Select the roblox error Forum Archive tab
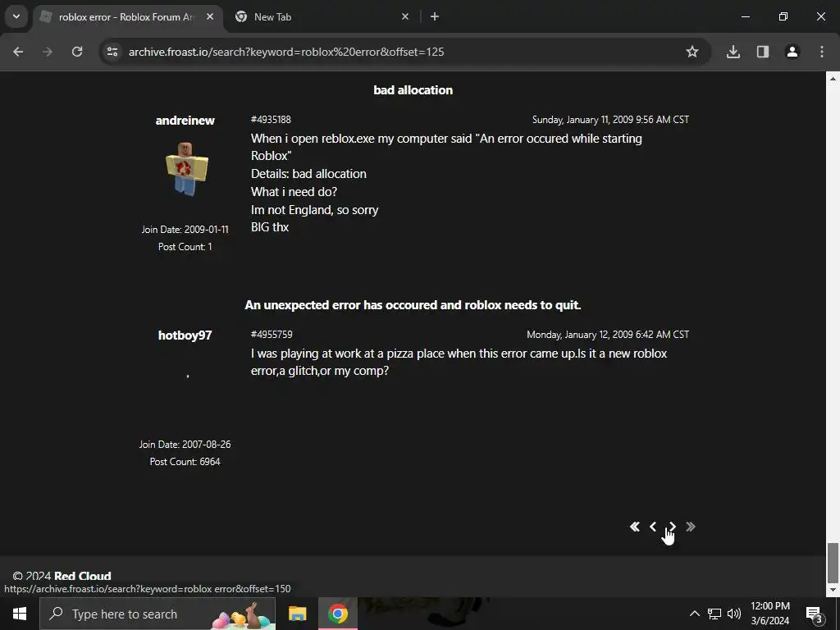 pyautogui.click(x=127, y=16)
